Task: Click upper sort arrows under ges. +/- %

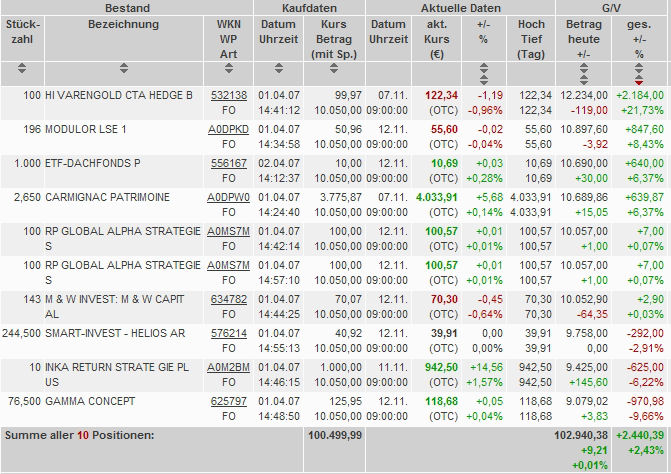Action: pyautogui.click(x=639, y=68)
